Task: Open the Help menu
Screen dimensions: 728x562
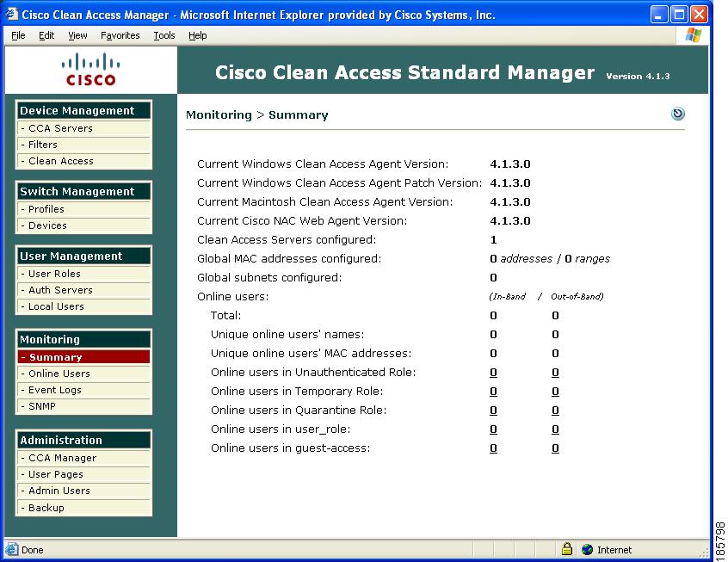Action: coord(198,35)
